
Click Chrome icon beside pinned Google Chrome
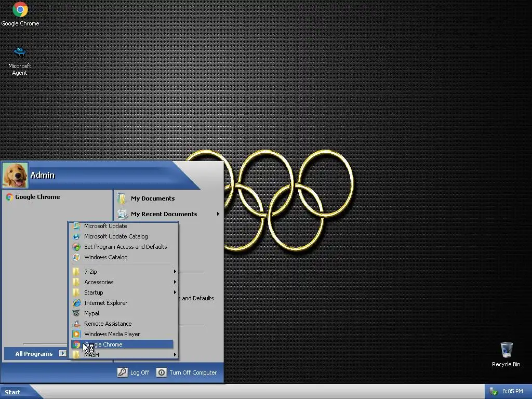[x=9, y=197]
